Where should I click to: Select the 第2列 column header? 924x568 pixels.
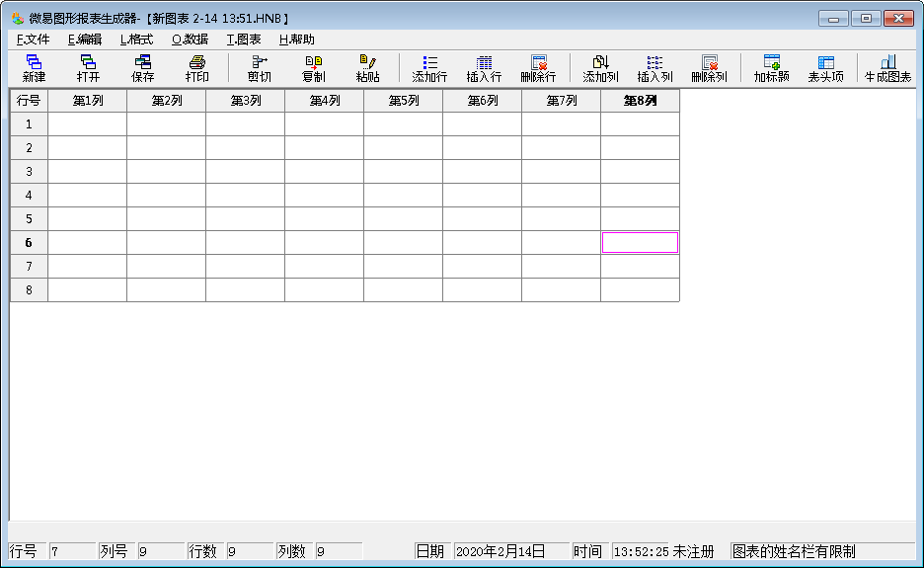166,101
